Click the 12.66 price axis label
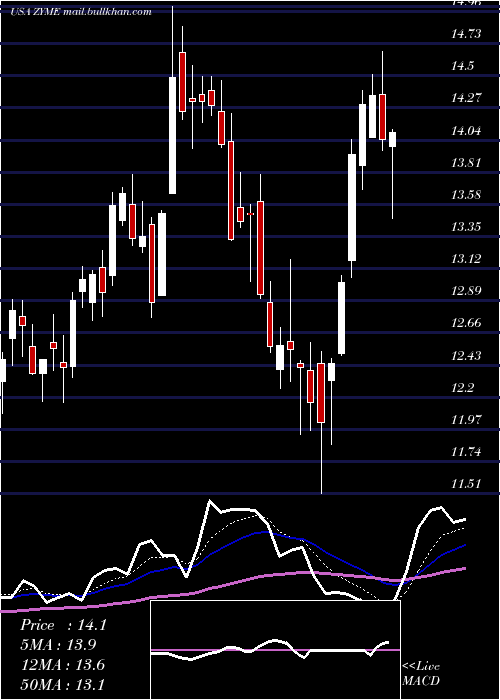 click(466, 323)
